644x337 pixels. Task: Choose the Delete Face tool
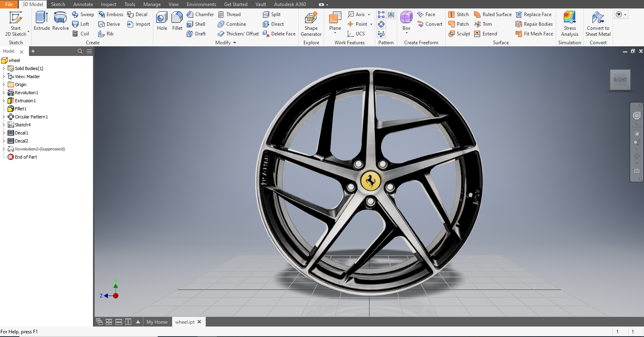(x=279, y=34)
